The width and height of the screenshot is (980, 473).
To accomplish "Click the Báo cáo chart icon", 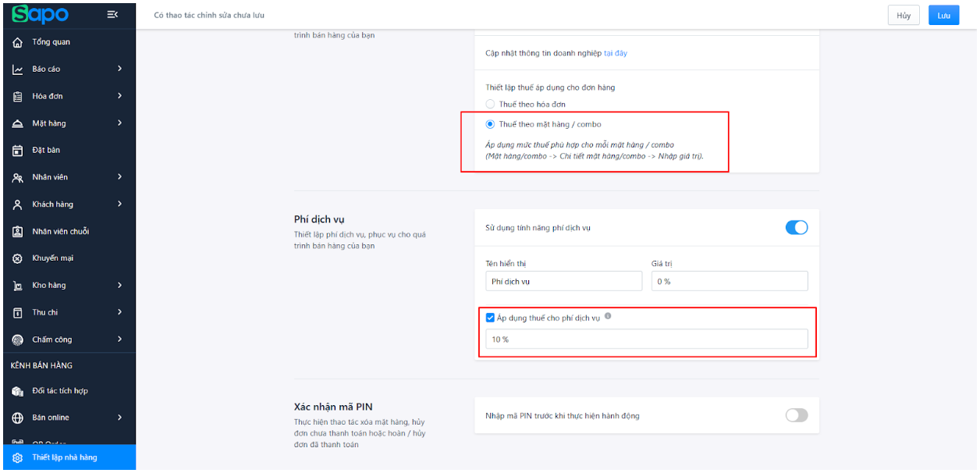I will pos(17,69).
